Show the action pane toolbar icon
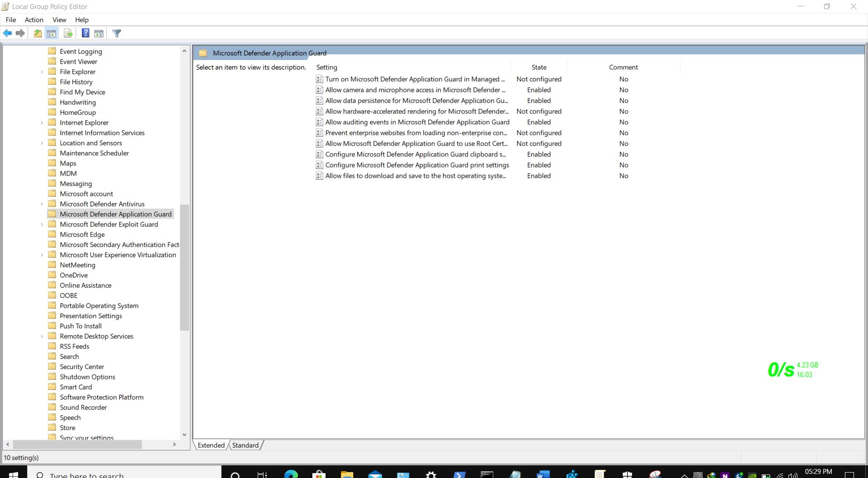This screenshot has height=478, width=868. 99,33
